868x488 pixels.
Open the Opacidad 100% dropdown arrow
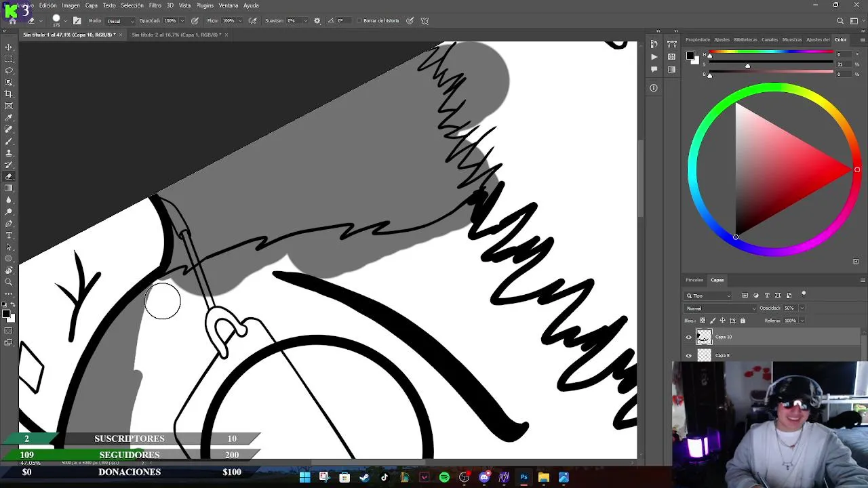click(182, 20)
